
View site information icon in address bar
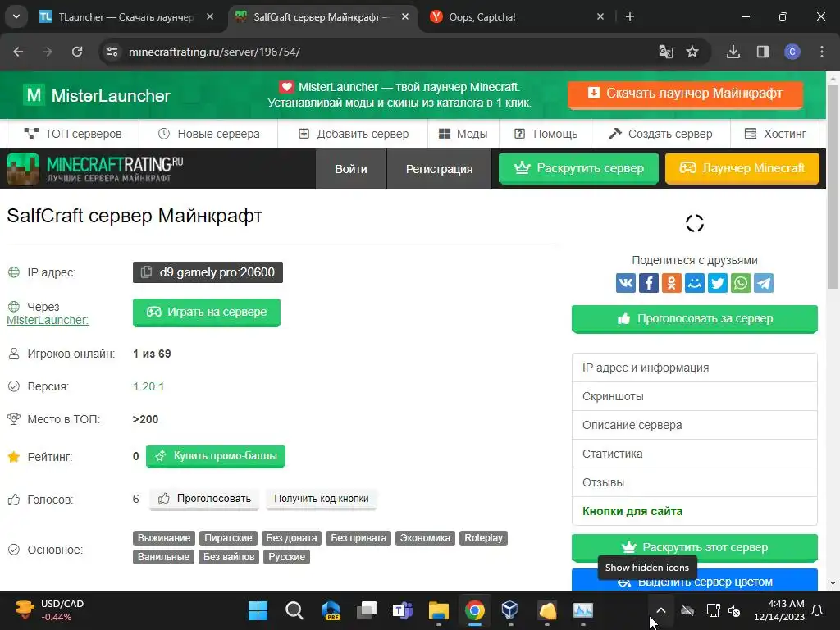click(x=112, y=52)
